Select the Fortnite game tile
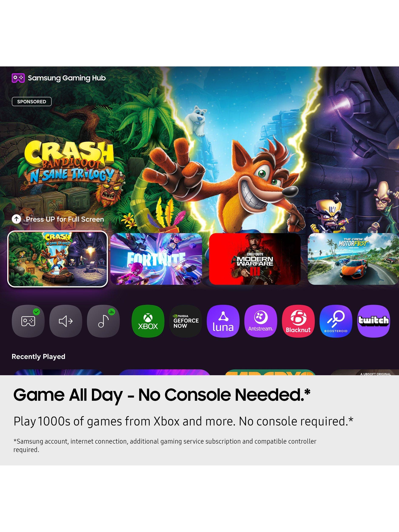This screenshot has width=399, height=532. [156, 259]
